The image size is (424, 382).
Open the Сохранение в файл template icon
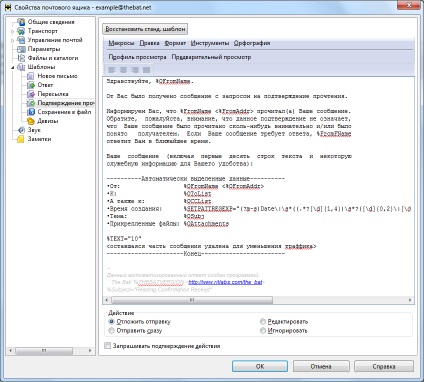pos(31,112)
